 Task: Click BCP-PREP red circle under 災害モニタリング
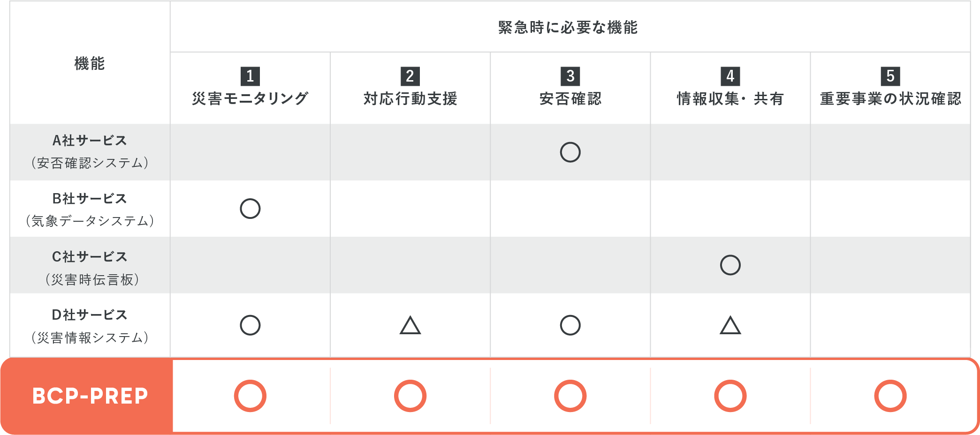click(x=250, y=396)
